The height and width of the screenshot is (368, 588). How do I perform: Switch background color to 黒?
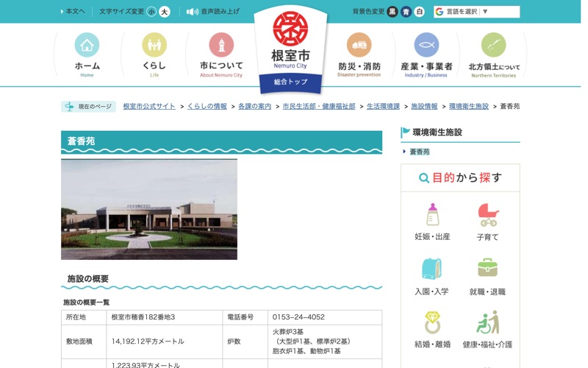[392, 12]
